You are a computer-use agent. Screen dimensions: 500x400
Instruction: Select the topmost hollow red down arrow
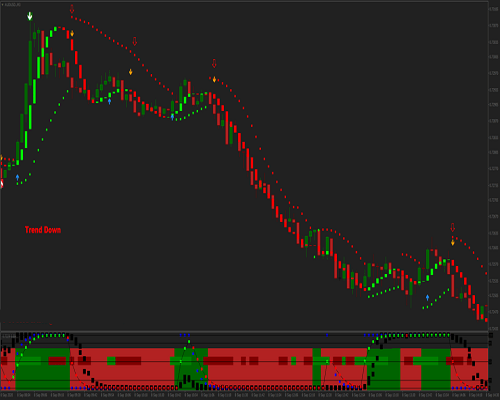(72, 9)
